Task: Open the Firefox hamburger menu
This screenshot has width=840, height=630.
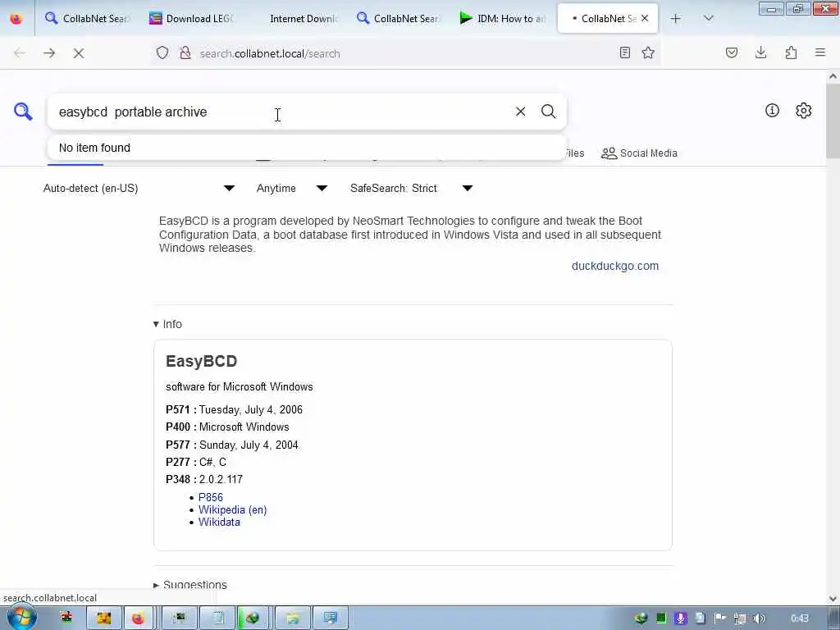Action: 820,52
